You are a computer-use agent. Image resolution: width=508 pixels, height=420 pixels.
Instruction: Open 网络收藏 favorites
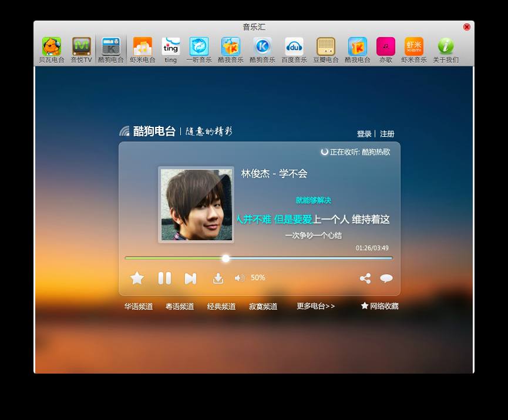(380, 306)
